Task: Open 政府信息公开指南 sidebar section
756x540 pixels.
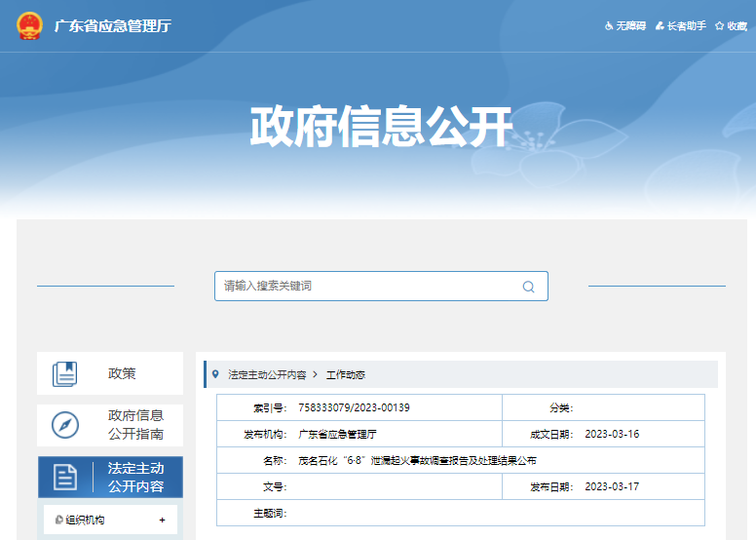Action: click(x=135, y=425)
